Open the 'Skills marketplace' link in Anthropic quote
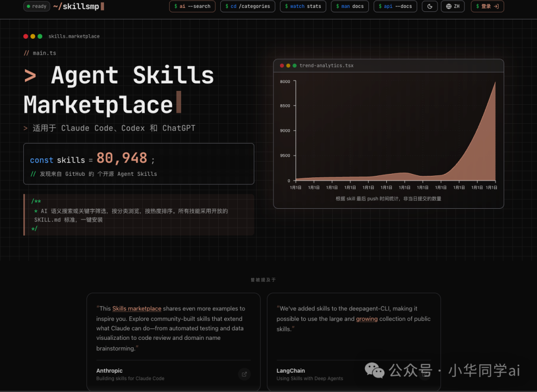The image size is (537, 392). (136, 309)
